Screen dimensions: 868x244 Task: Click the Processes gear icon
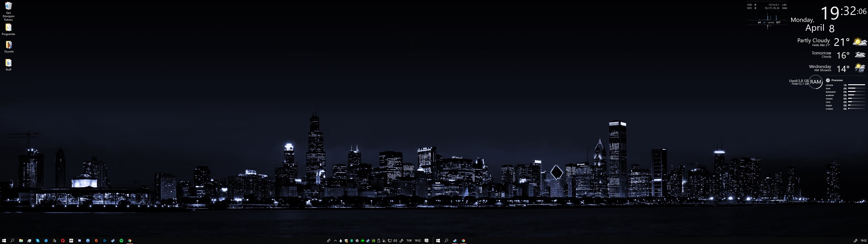pyautogui.click(x=828, y=80)
